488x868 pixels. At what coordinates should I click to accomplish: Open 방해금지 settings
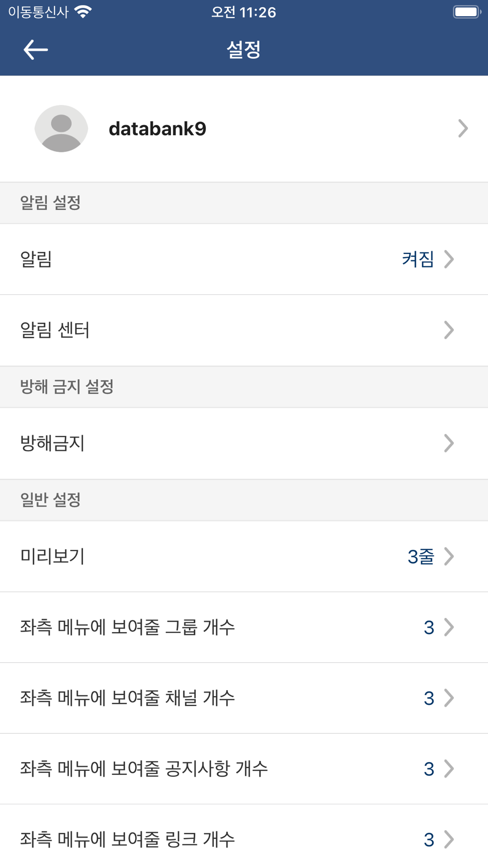[244, 443]
